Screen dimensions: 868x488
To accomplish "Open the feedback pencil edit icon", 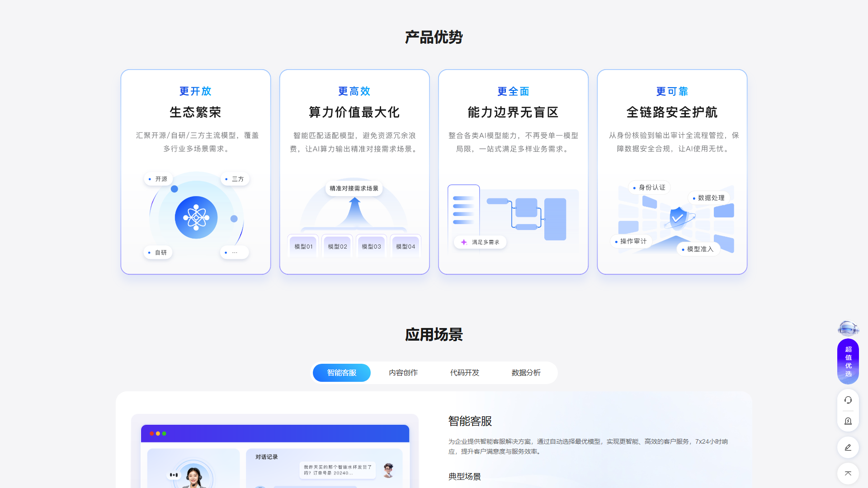I will (848, 447).
